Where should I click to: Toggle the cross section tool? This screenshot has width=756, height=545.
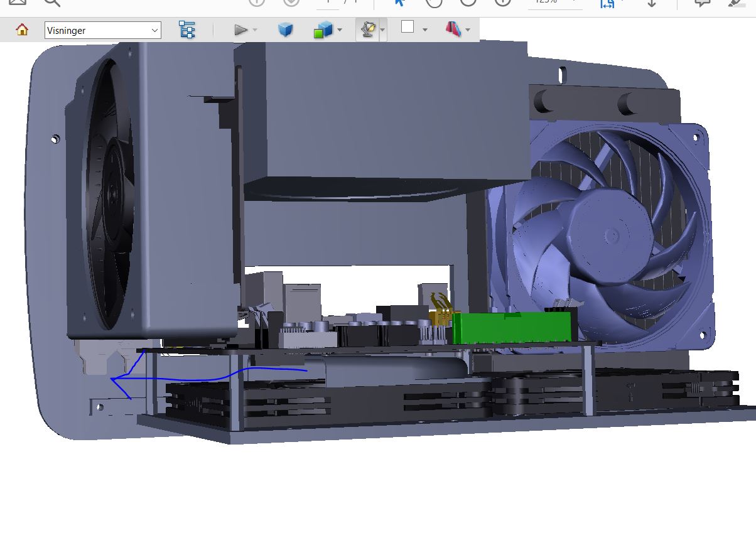click(453, 29)
